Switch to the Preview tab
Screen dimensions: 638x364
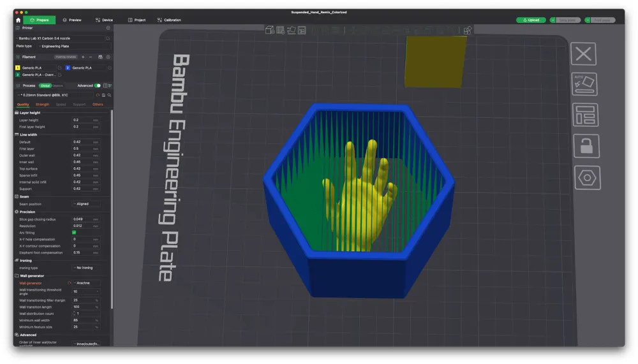72,20
